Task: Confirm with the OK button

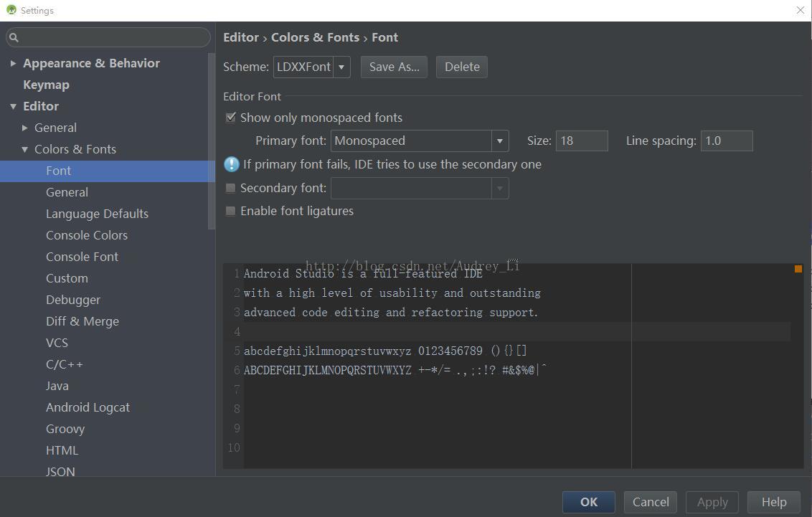Action: tap(589, 502)
